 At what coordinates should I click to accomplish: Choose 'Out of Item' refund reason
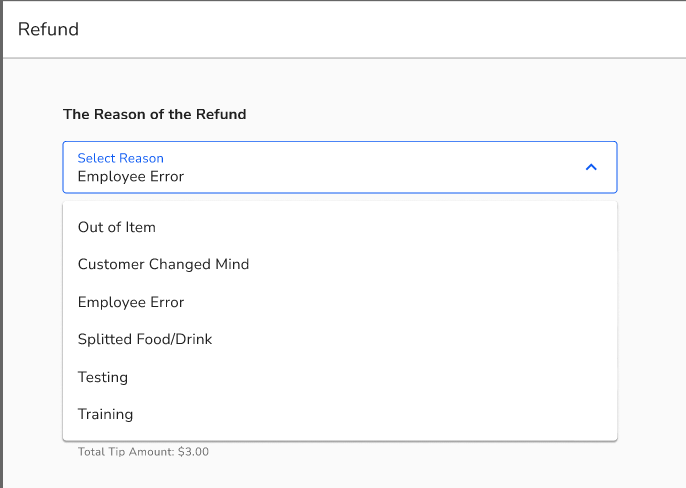117,227
